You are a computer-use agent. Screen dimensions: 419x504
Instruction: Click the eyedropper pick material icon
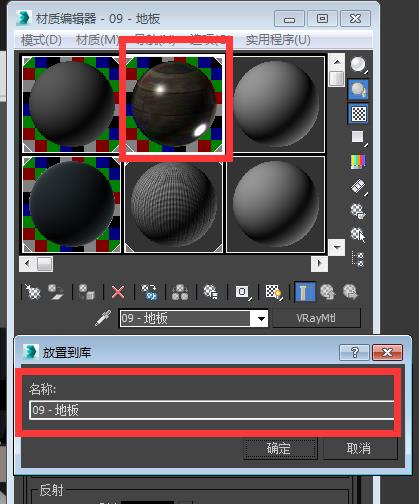pyautogui.click(x=103, y=318)
